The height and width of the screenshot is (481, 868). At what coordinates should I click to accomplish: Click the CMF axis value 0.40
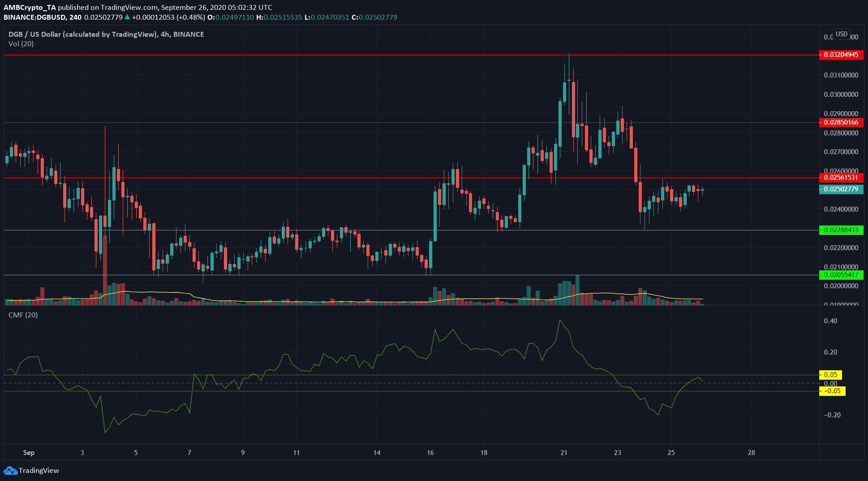[x=830, y=321]
